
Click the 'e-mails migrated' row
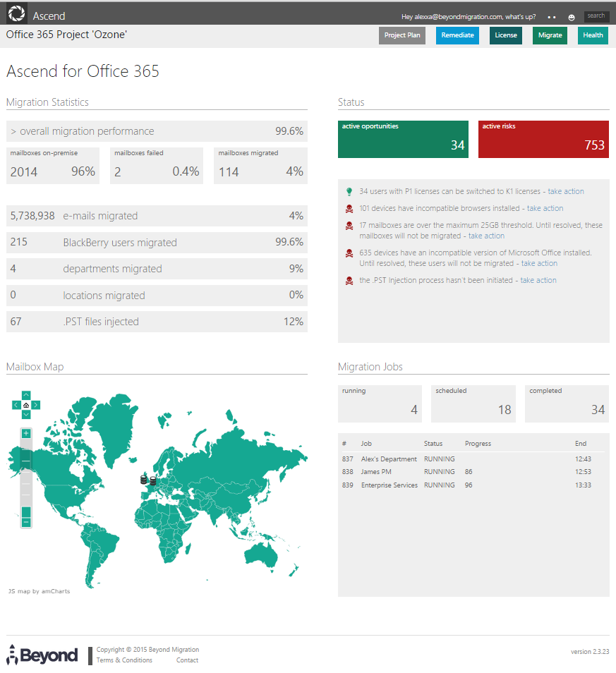click(x=157, y=215)
